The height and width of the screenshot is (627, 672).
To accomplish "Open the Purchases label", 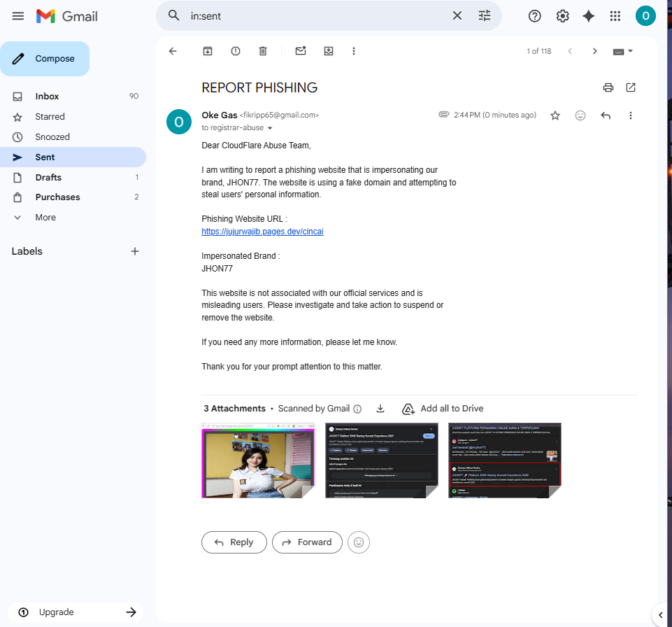I will (x=73, y=197).
